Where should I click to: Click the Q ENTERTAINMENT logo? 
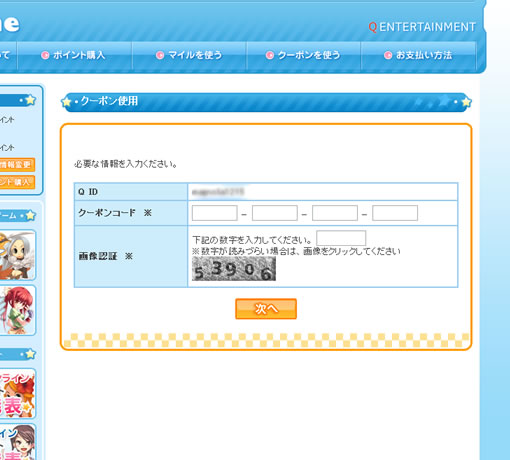tap(422, 27)
